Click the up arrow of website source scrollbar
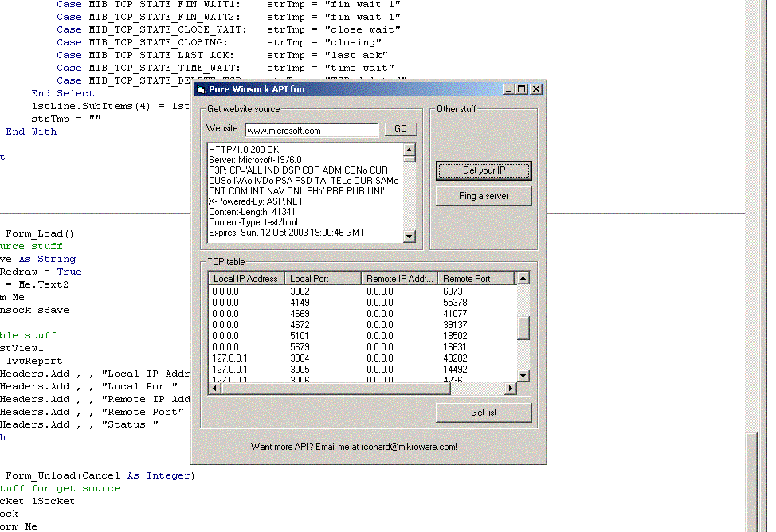776x532 pixels. coord(409,150)
